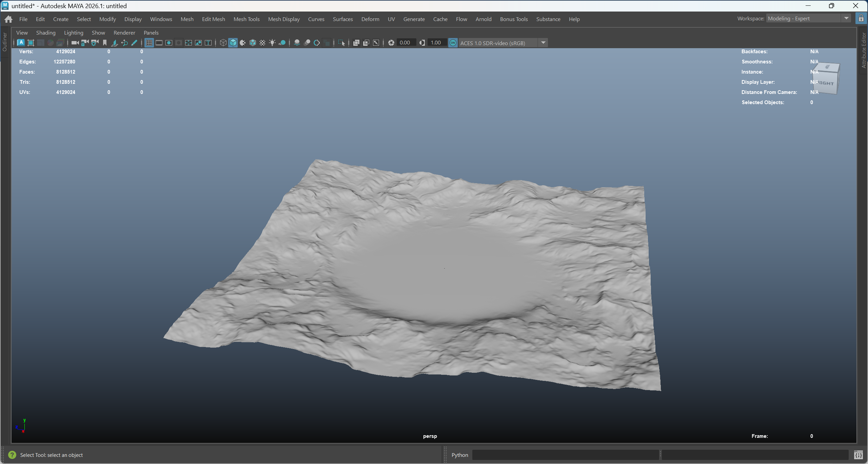Image resolution: width=868 pixels, height=464 pixels.
Task: Toggle color management ON button
Action: coord(453,43)
